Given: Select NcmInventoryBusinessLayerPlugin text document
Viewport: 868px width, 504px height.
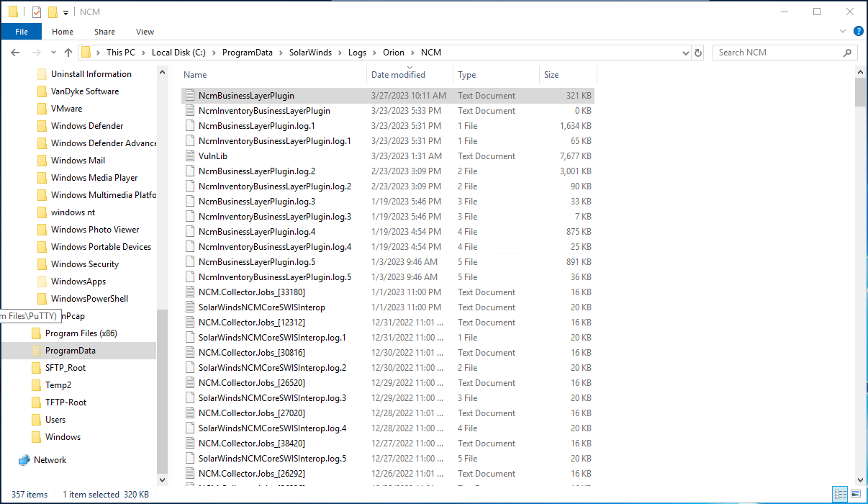Looking at the screenshot, I should click(x=264, y=111).
